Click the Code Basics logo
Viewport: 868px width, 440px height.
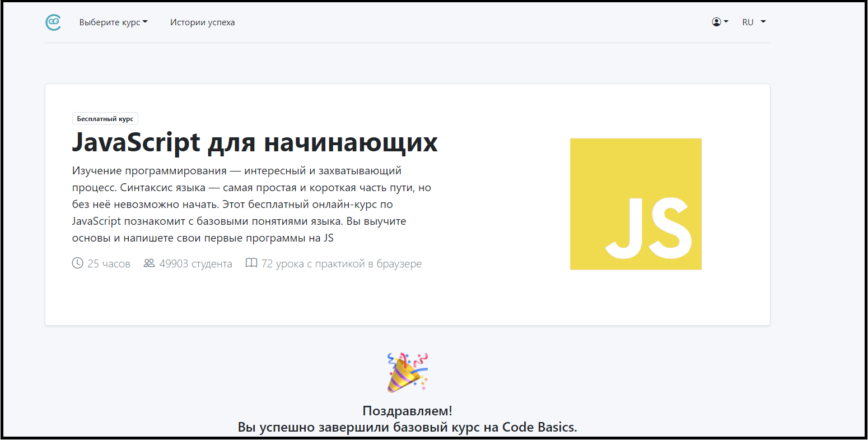(x=53, y=22)
